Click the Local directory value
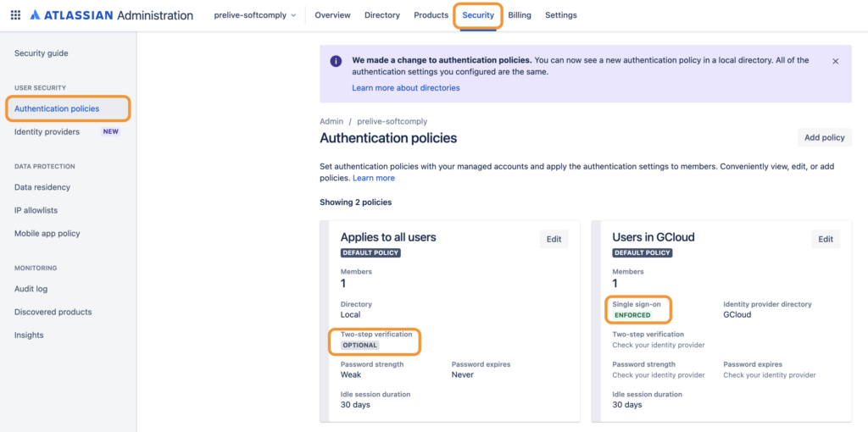The width and height of the screenshot is (868, 432). point(350,315)
